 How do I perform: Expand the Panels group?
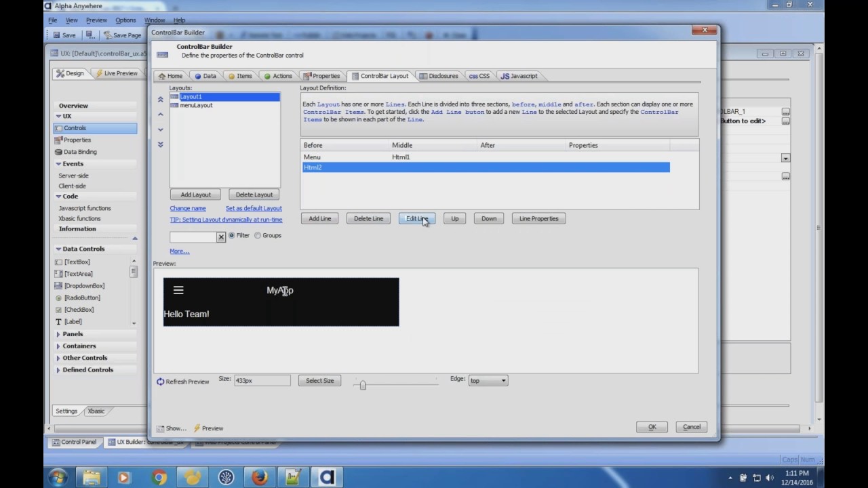coord(58,334)
